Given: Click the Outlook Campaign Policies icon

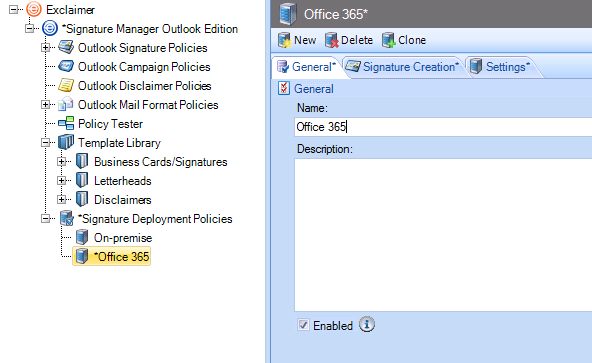Looking at the screenshot, I should point(66,66).
